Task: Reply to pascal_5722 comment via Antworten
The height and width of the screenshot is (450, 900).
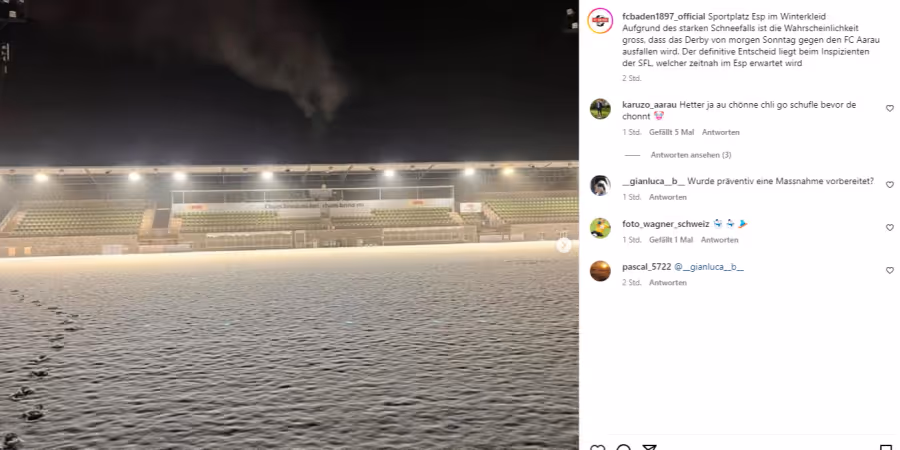Action: pos(668,282)
